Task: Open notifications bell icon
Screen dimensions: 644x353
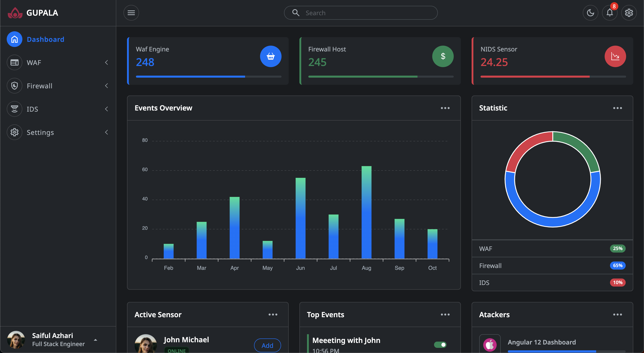Action: 610,13
